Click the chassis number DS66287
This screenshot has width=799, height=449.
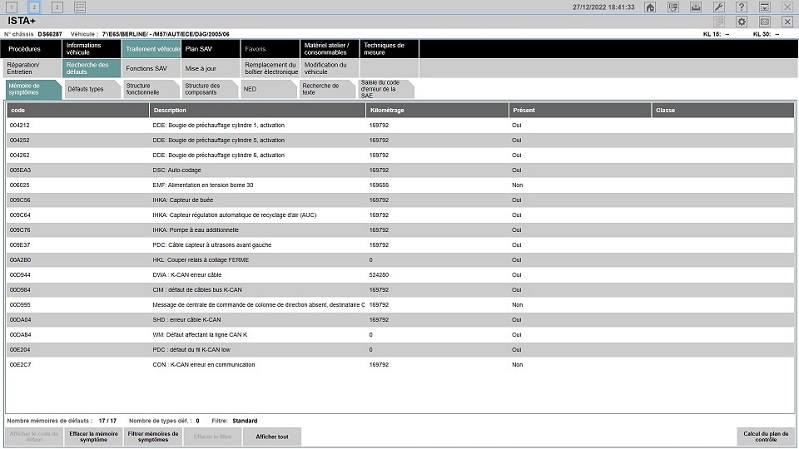[50, 34]
